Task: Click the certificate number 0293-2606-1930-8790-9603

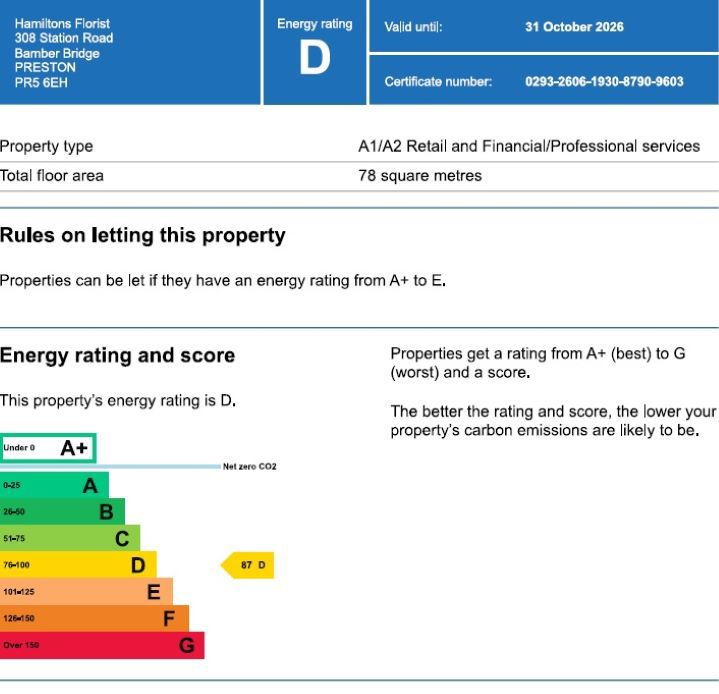Action: coord(604,82)
